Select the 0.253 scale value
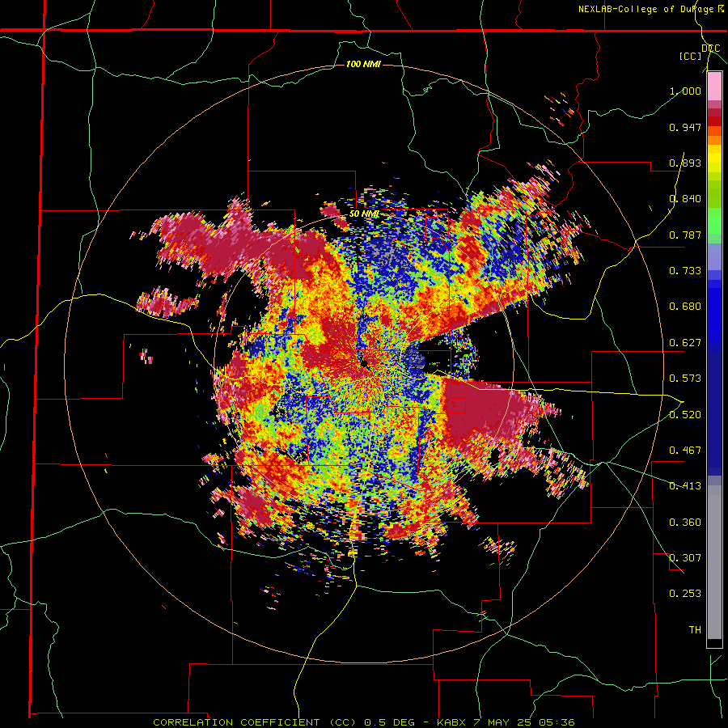 click(x=685, y=594)
